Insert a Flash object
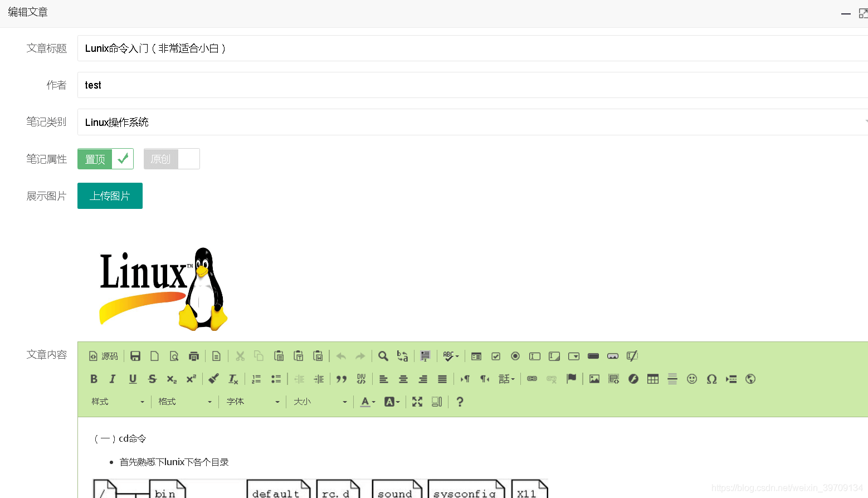The height and width of the screenshot is (498, 868). pyautogui.click(x=633, y=379)
